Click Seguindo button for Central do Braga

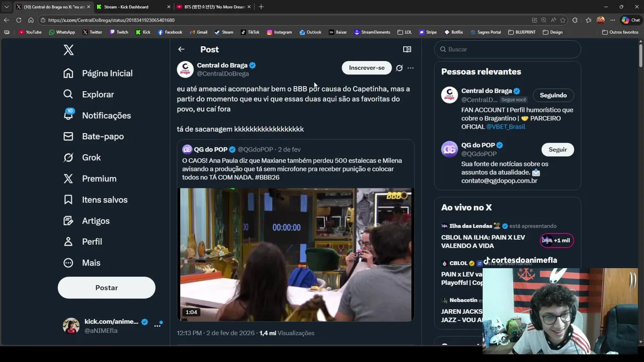coord(553,95)
